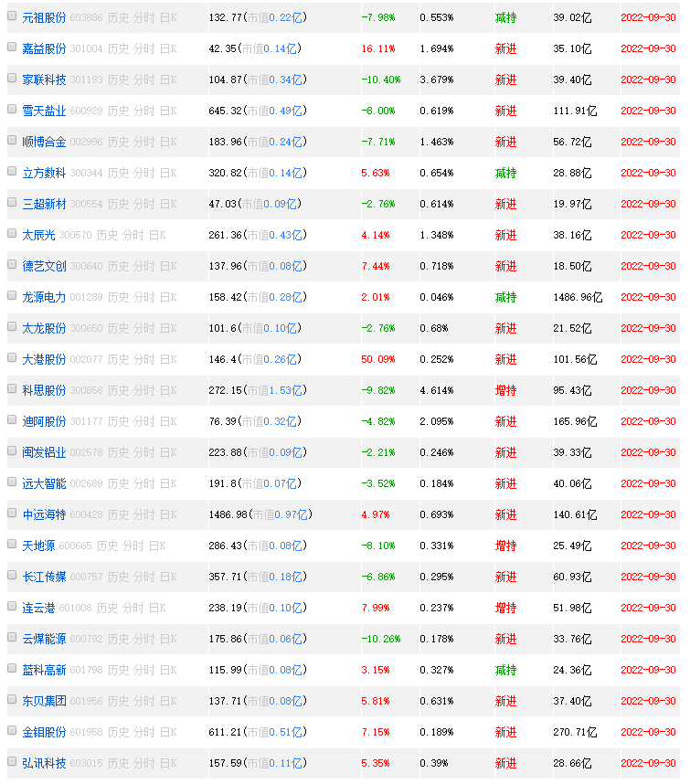View 日K for 长江传媒
This screenshot has width=690, height=784.
click(168, 577)
